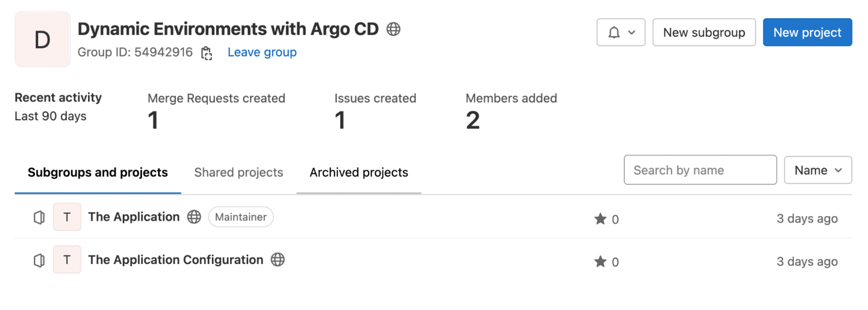Open the Archived projects tab
Viewport: 868px width, 310px height.
tap(359, 172)
